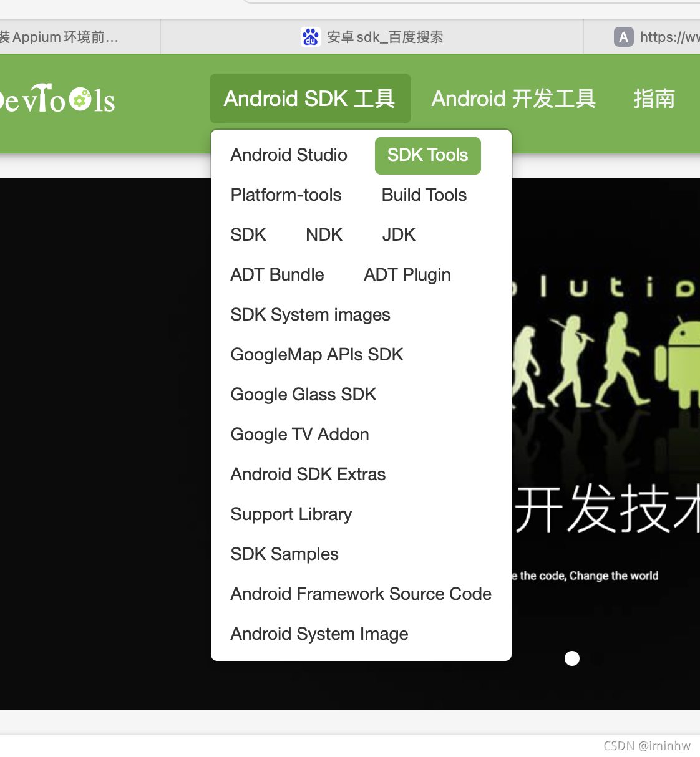
Task: Switch to the 安卓 sdk_百度搜索 tab
Action: tap(372, 37)
